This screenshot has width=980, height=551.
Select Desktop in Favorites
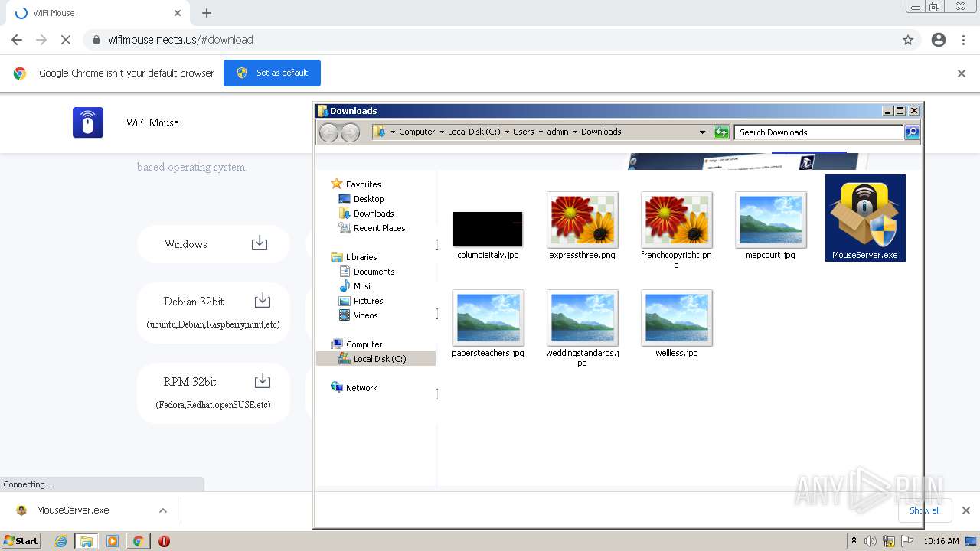[368, 199]
